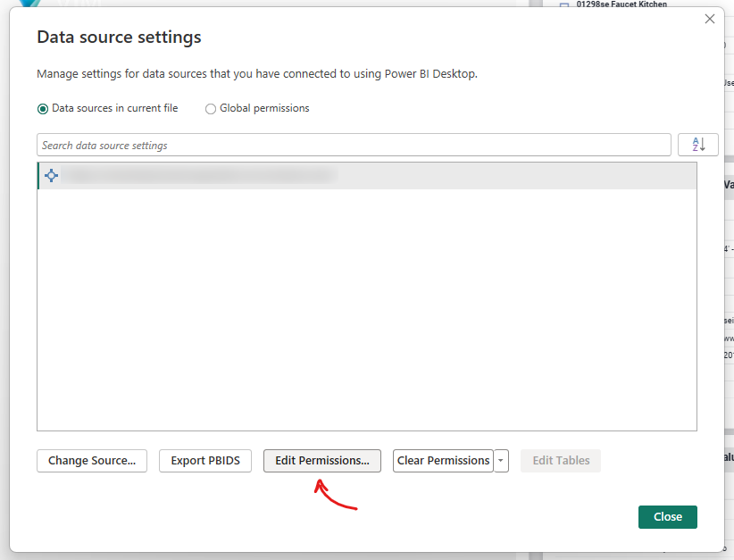This screenshot has width=734, height=560.
Task: Click the connector icon of the listed data source
Action: point(52,176)
